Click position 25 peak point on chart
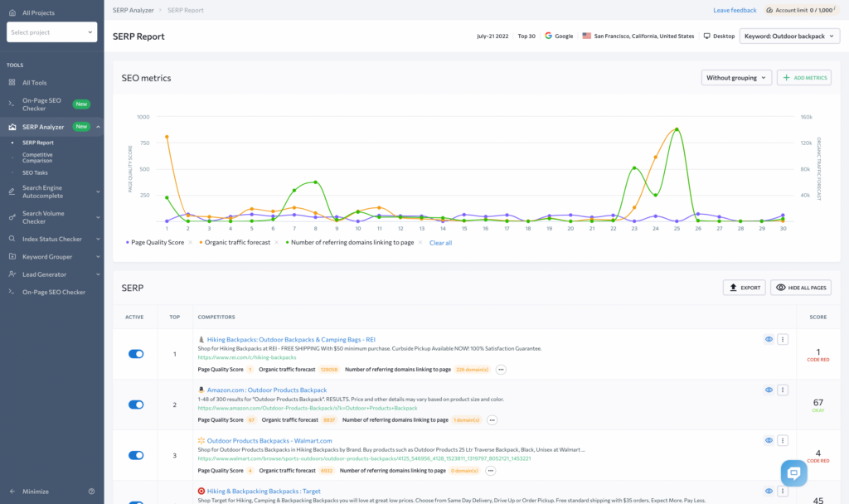Image resolution: width=849 pixels, height=504 pixels. pyautogui.click(x=677, y=129)
